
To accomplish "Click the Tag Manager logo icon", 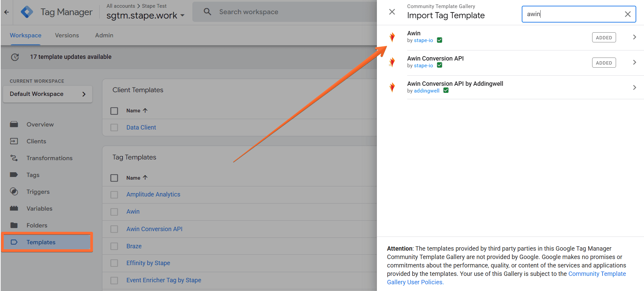I will (27, 12).
